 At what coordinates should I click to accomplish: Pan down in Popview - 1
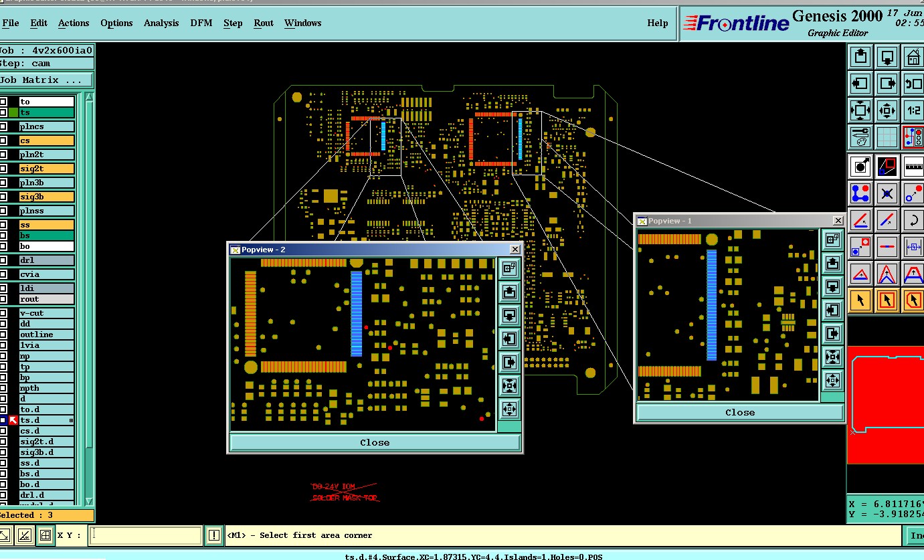click(x=832, y=286)
